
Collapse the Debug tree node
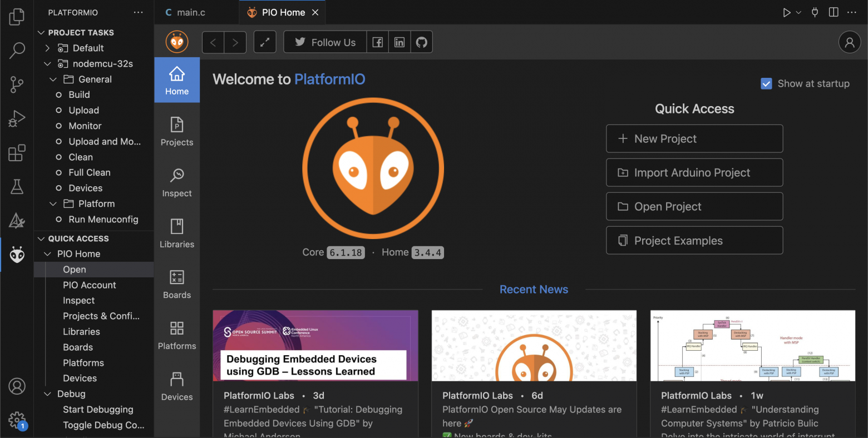[47, 394]
